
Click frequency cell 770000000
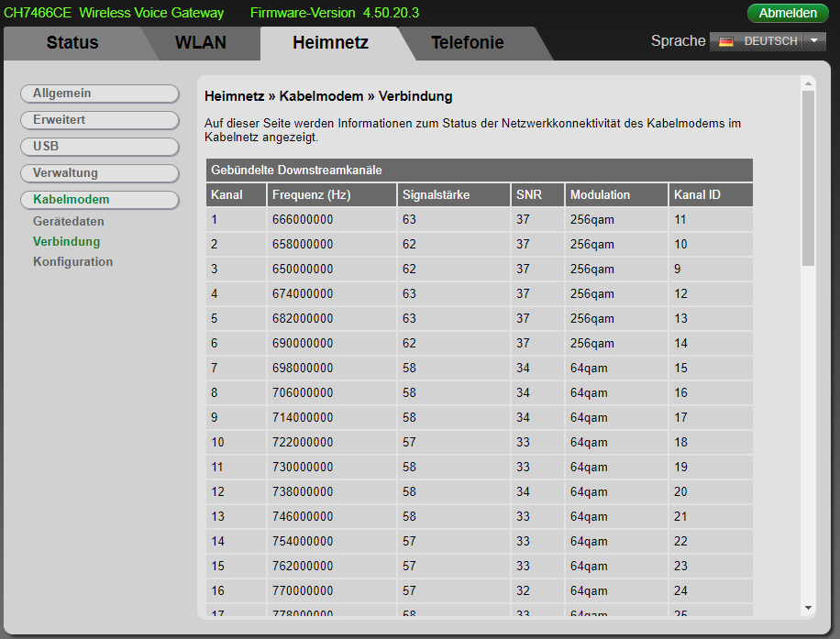click(332, 590)
